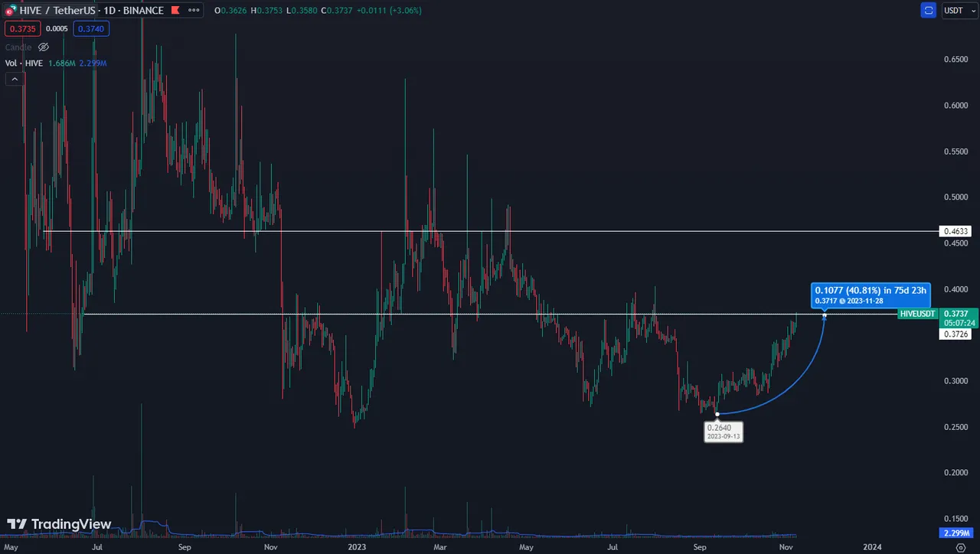
Task: Click the 1.686M volume value in legend
Action: (60, 63)
